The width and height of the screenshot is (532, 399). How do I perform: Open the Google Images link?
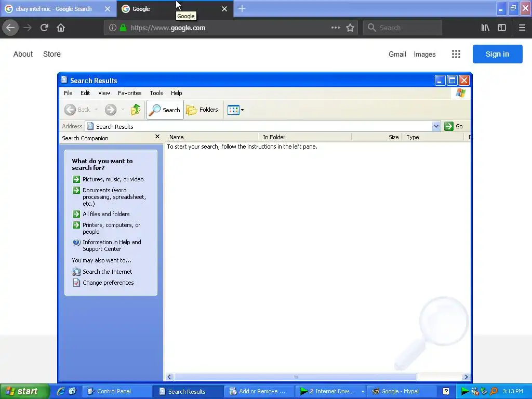tap(425, 54)
